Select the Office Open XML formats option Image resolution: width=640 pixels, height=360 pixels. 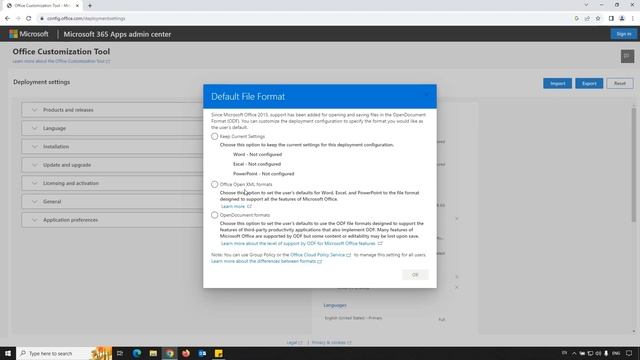pos(214,184)
